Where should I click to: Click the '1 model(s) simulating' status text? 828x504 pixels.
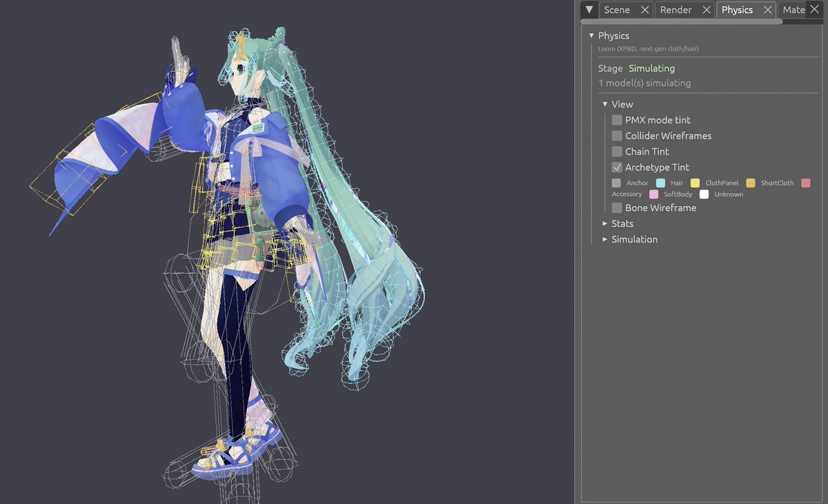[x=644, y=83]
